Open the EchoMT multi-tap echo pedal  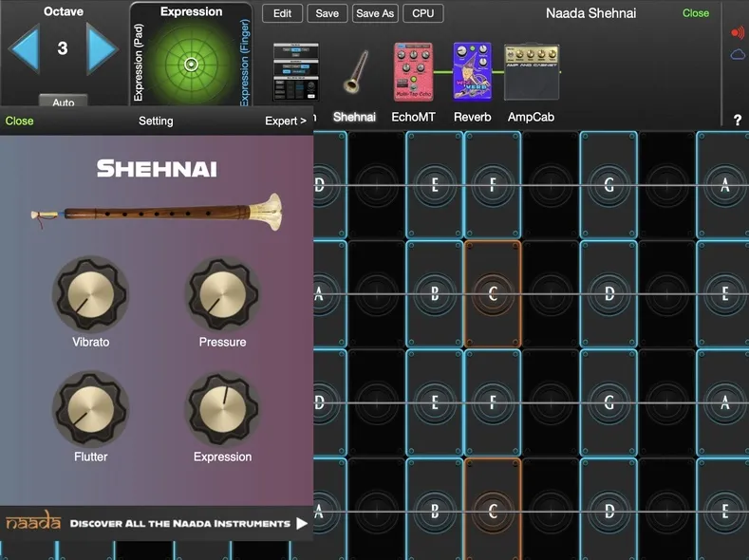click(x=413, y=71)
